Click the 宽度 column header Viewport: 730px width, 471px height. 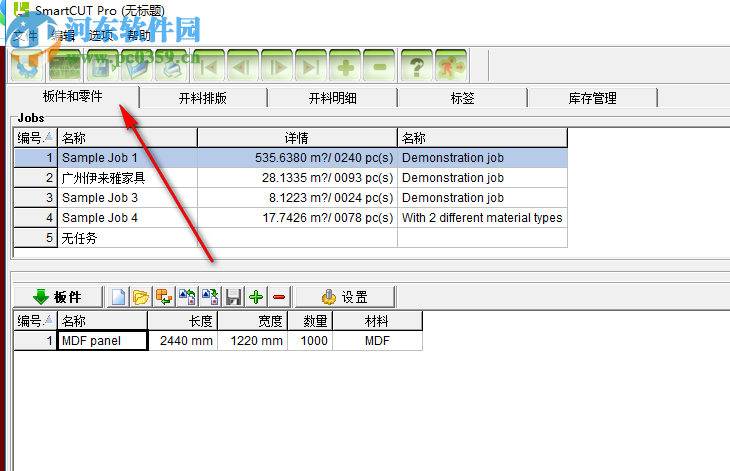[x=253, y=321]
